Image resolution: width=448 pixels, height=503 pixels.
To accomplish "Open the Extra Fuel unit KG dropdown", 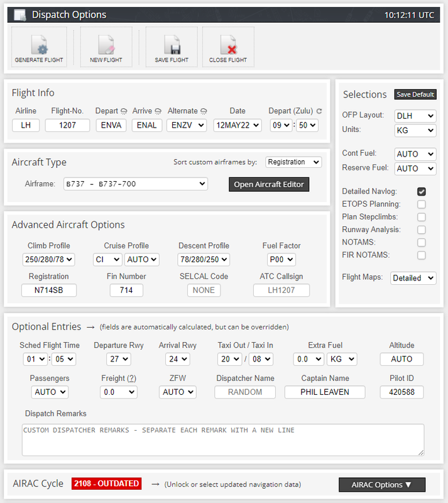I will 342,359.
